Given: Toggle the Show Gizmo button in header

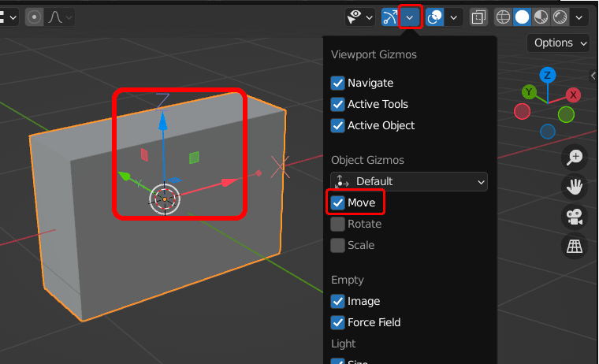Looking at the screenshot, I should point(389,17).
